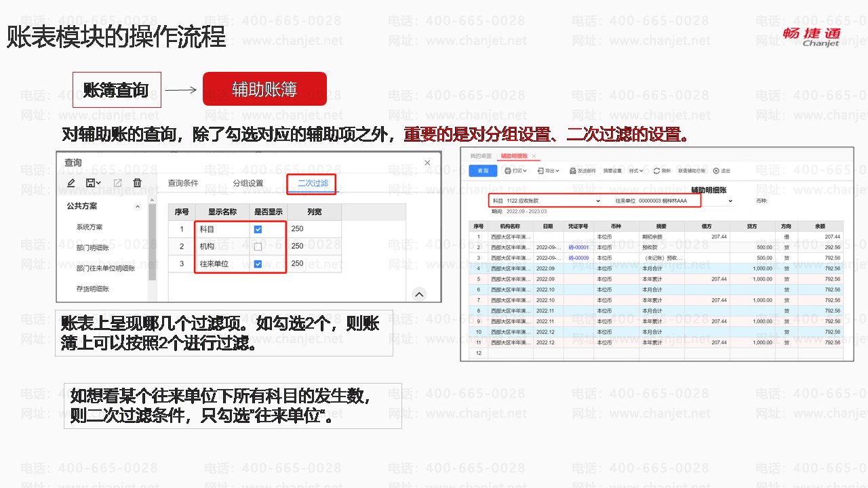Click the 列宽 column header
The height and width of the screenshot is (488, 868).
[x=315, y=212]
